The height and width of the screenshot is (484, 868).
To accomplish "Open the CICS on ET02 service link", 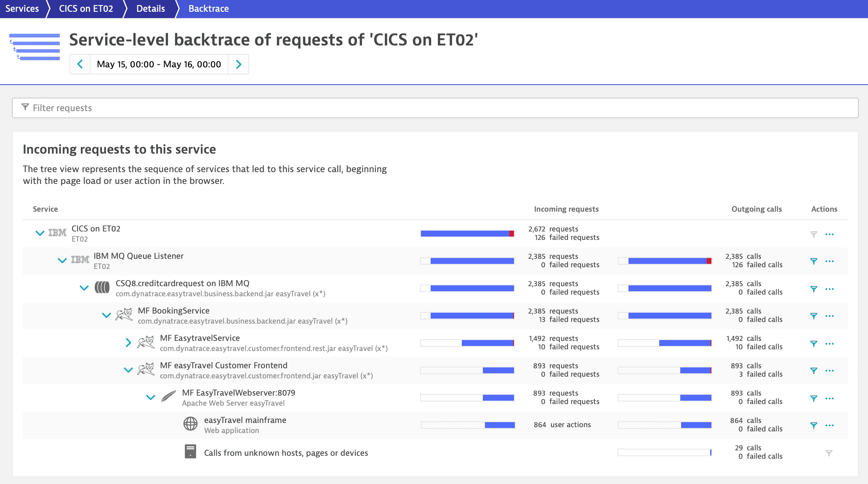I will point(96,229).
